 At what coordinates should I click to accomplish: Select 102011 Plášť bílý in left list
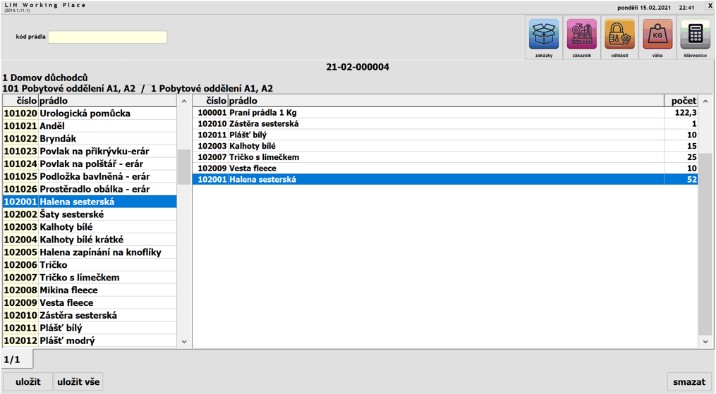[x=90, y=328]
